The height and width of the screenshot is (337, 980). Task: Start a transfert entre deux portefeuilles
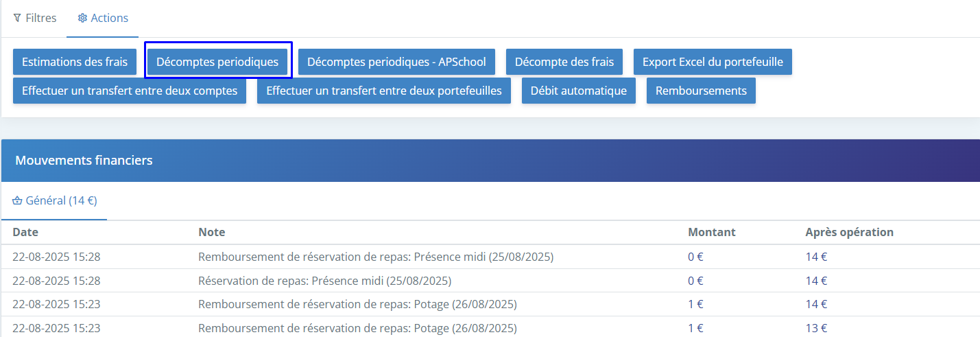(x=384, y=91)
